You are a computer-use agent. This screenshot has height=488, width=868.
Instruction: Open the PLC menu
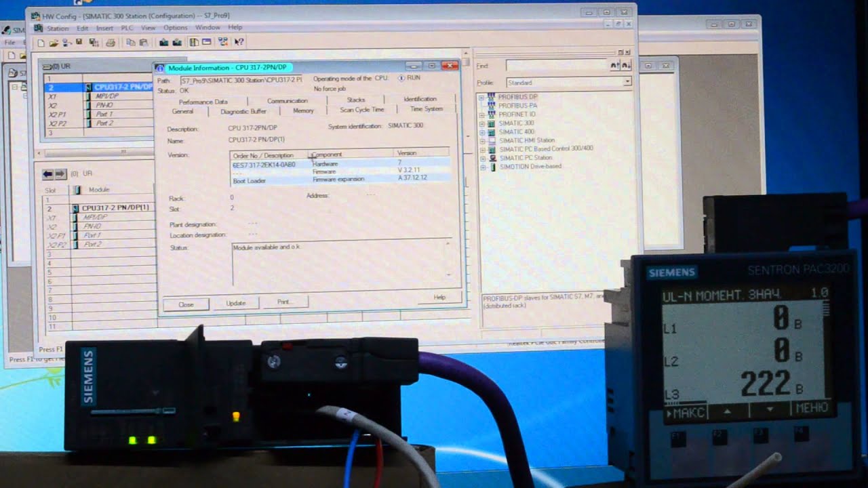[127, 28]
